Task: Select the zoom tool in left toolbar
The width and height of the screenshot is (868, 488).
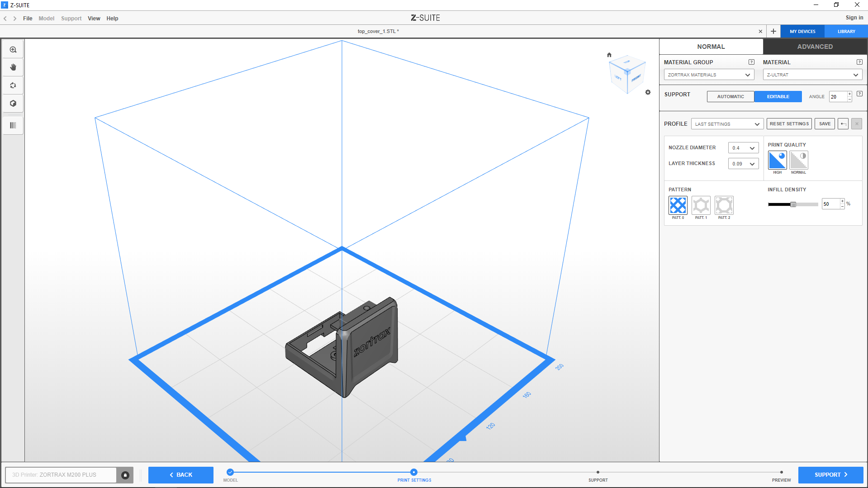Action: [x=13, y=50]
